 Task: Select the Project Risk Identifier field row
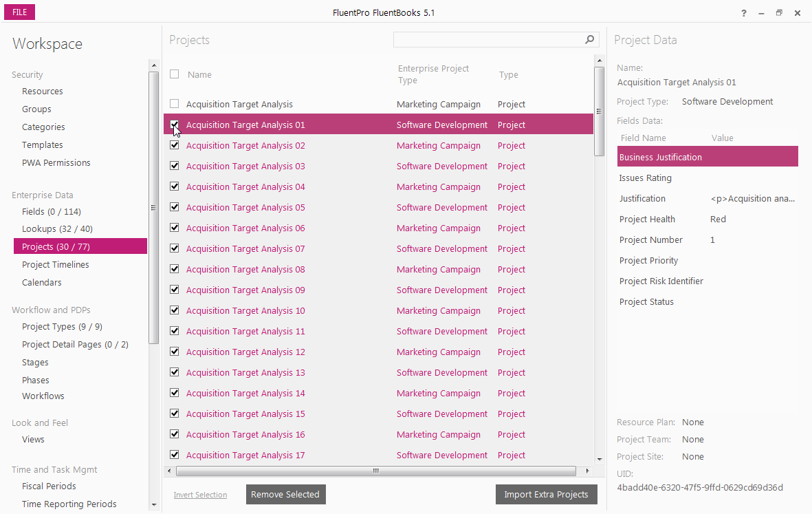707,281
